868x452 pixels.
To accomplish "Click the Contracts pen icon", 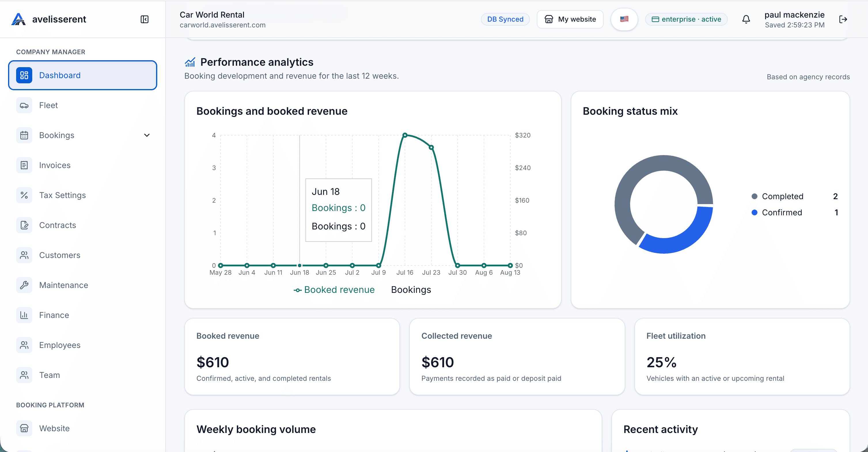I will click(x=24, y=225).
